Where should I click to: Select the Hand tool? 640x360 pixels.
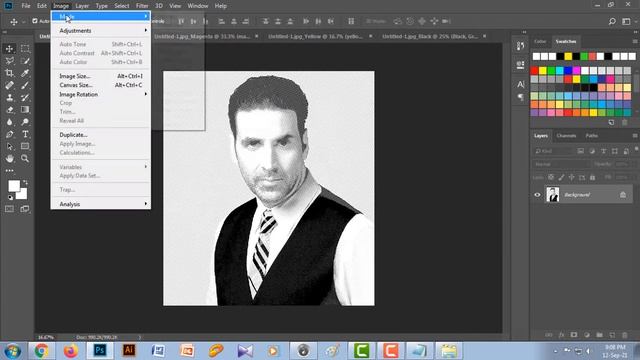[x=9, y=158]
